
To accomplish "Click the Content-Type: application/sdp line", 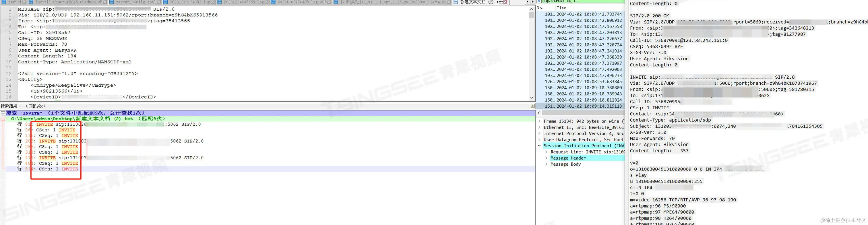I will point(670,120).
